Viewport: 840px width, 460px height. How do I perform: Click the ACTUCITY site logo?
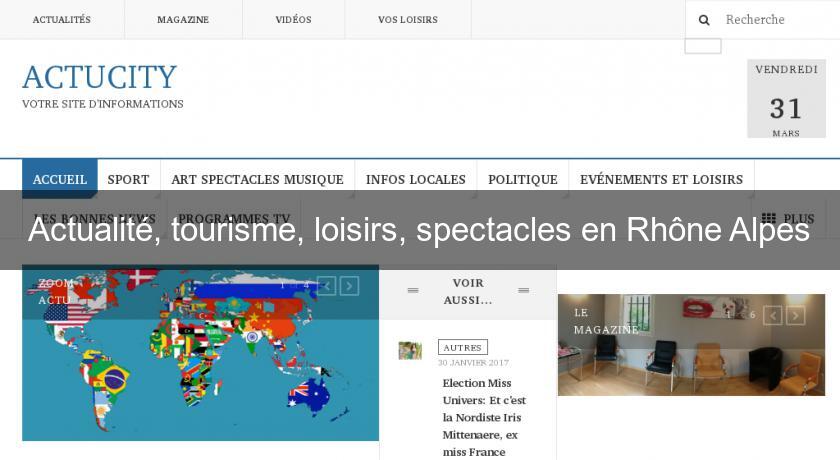pyautogui.click(x=100, y=77)
